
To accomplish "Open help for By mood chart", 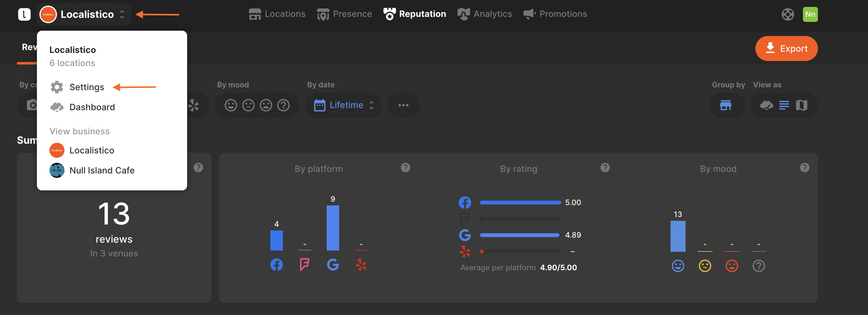I will pyautogui.click(x=804, y=167).
